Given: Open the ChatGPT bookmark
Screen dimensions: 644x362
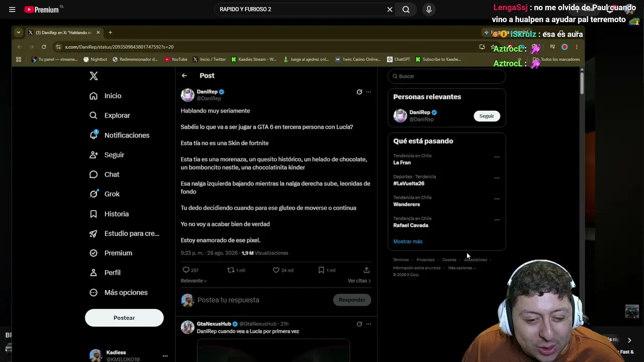Looking at the screenshot, I should (x=398, y=59).
